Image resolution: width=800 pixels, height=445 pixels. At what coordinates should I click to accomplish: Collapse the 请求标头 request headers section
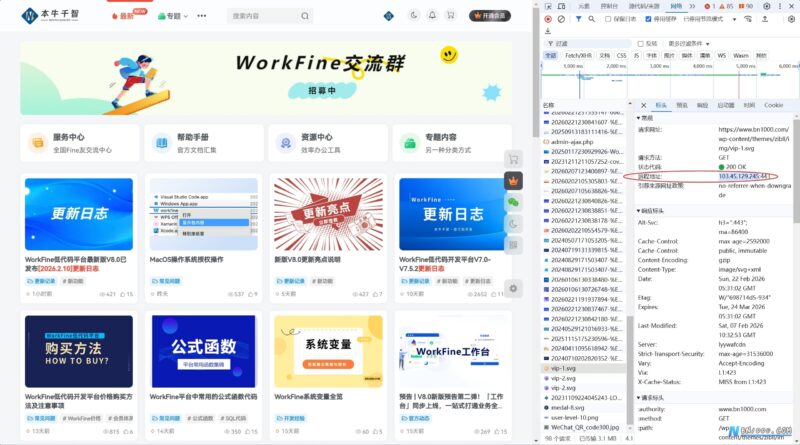tap(650, 398)
